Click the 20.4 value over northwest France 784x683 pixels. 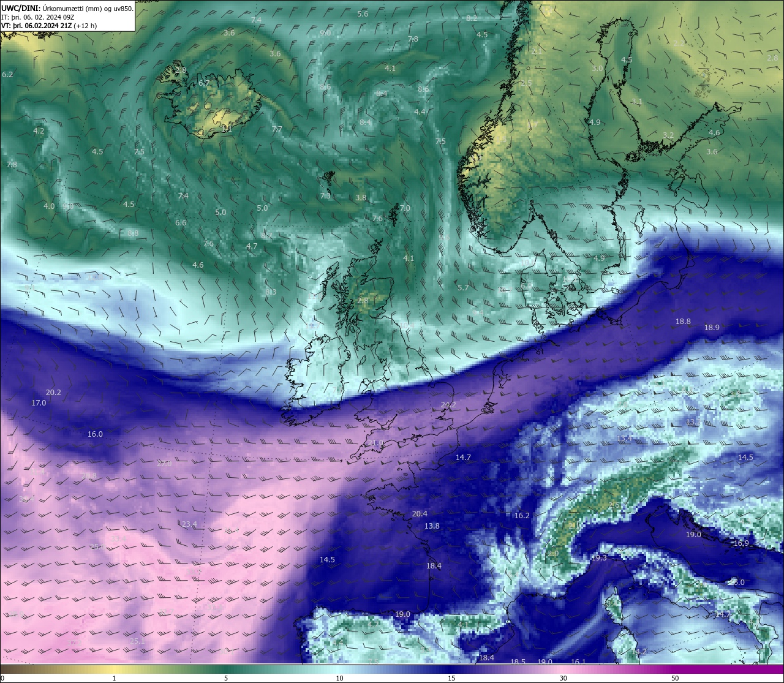click(420, 514)
